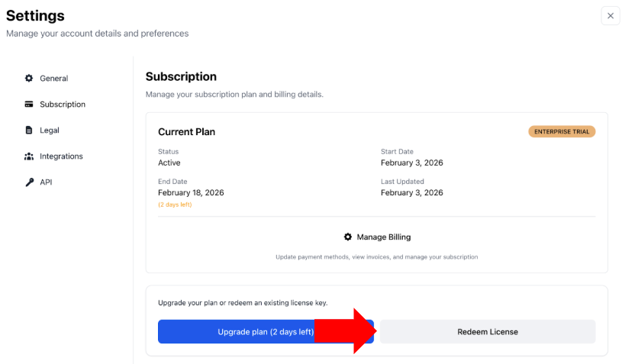Switch to the Integrations section
622x364 pixels.
tap(61, 156)
